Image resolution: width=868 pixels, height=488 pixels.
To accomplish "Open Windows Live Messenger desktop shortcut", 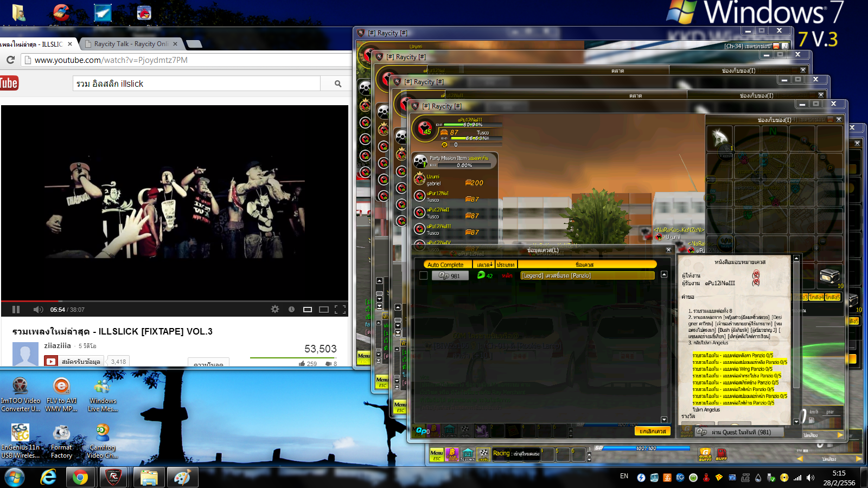I will click(103, 395).
